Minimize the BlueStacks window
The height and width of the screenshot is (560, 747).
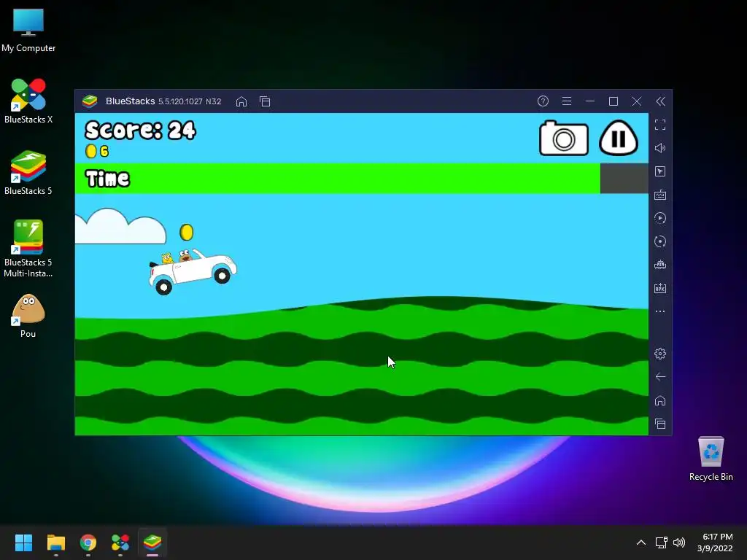pos(590,101)
